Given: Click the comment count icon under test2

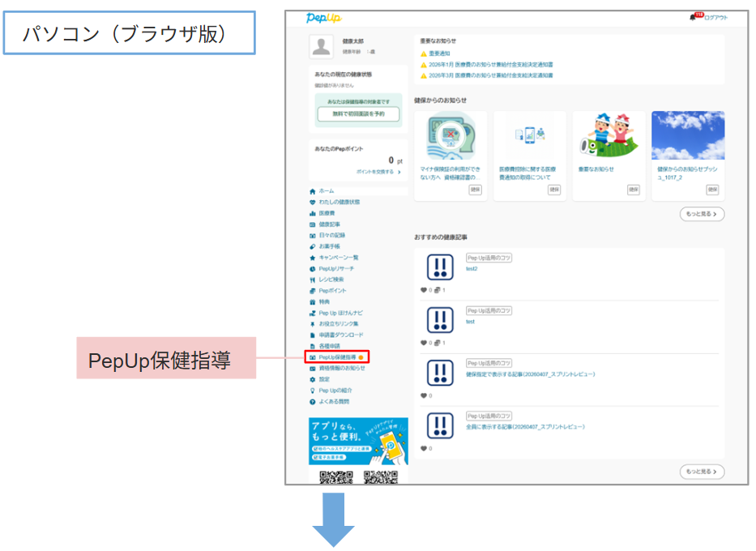Looking at the screenshot, I should (438, 290).
